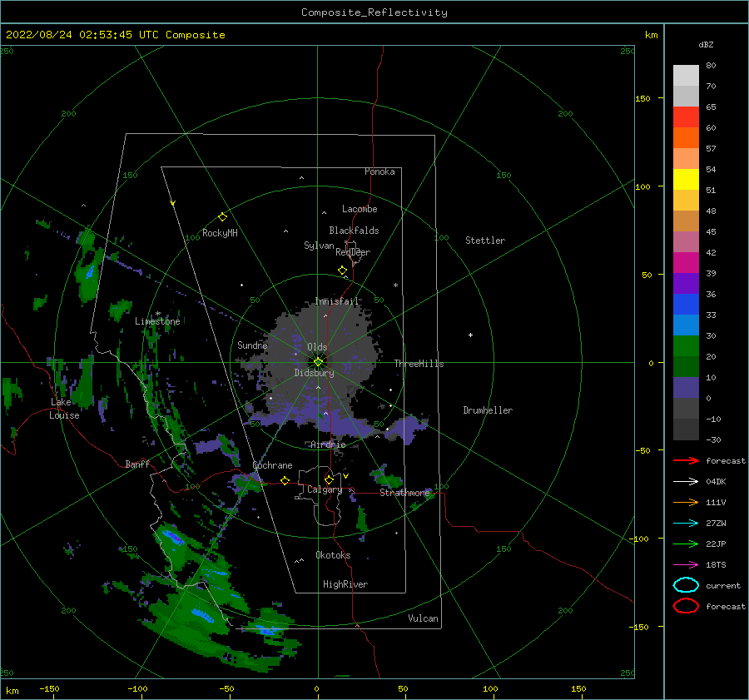Click the 18TS legend text
Image resolution: width=749 pixels, height=700 pixels.
click(x=716, y=565)
